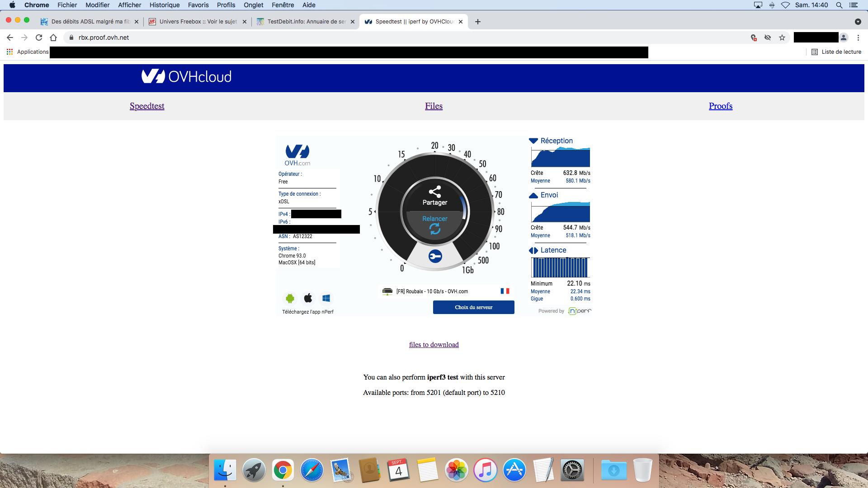Screen dimensions: 868x488
Task: Open the files to download link
Action: pos(434,345)
